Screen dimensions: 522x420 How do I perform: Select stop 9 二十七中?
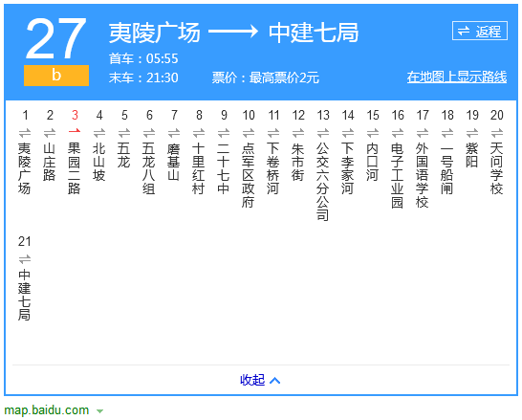[224, 168]
